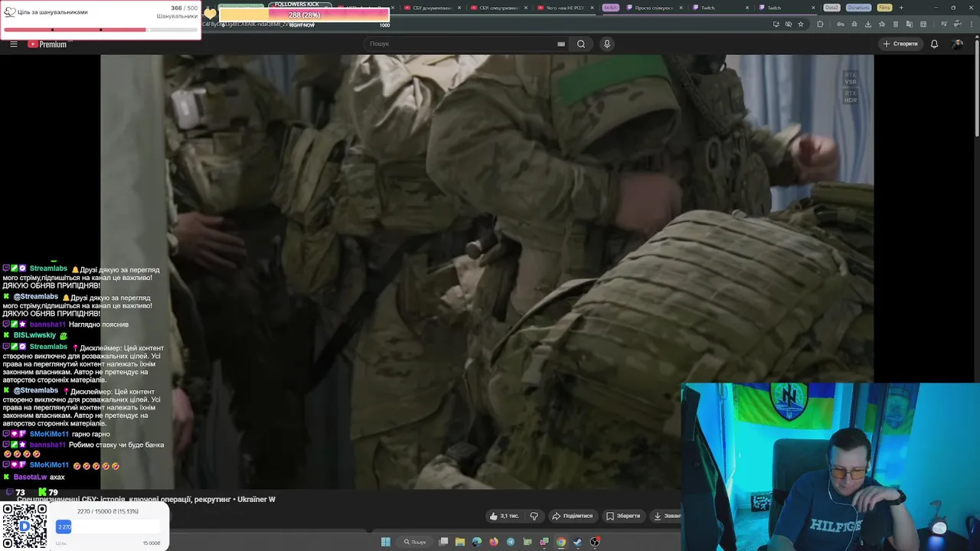
Task: Expand the Donations tab group
Action: (x=858, y=8)
